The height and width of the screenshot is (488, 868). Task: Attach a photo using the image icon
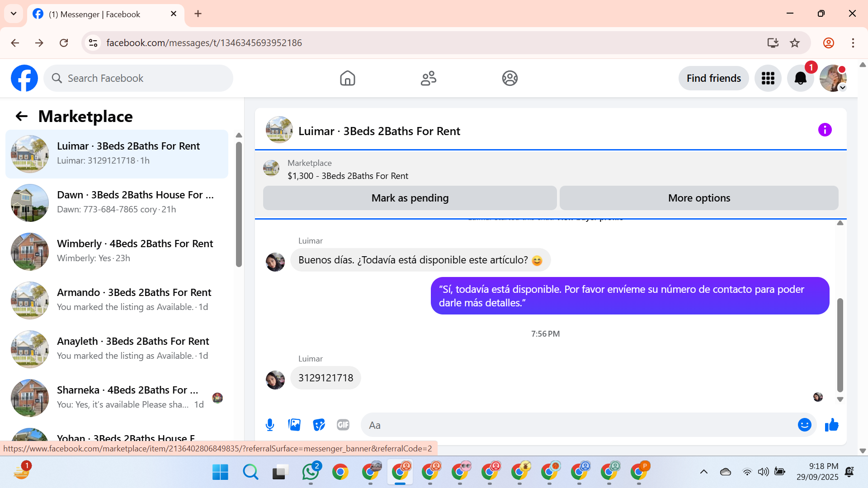point(294,425)
